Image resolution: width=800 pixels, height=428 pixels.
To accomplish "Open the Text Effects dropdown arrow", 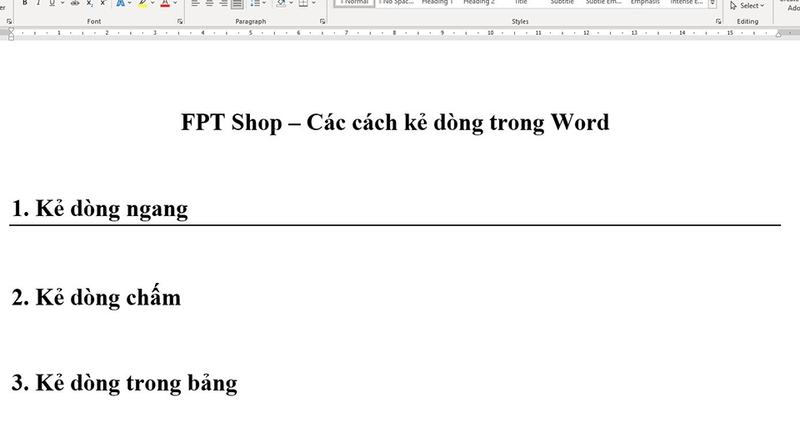I will tap(130, 3).
